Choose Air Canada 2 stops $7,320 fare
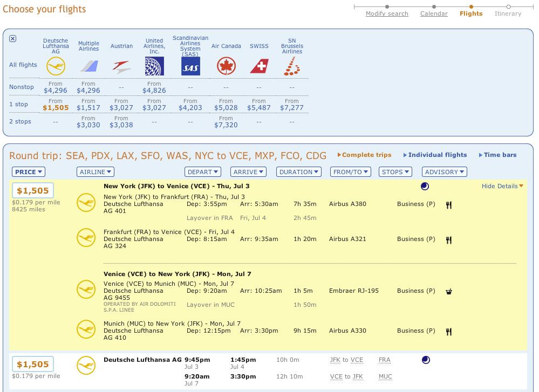The image size is (539, 392). tap(226, 125)
